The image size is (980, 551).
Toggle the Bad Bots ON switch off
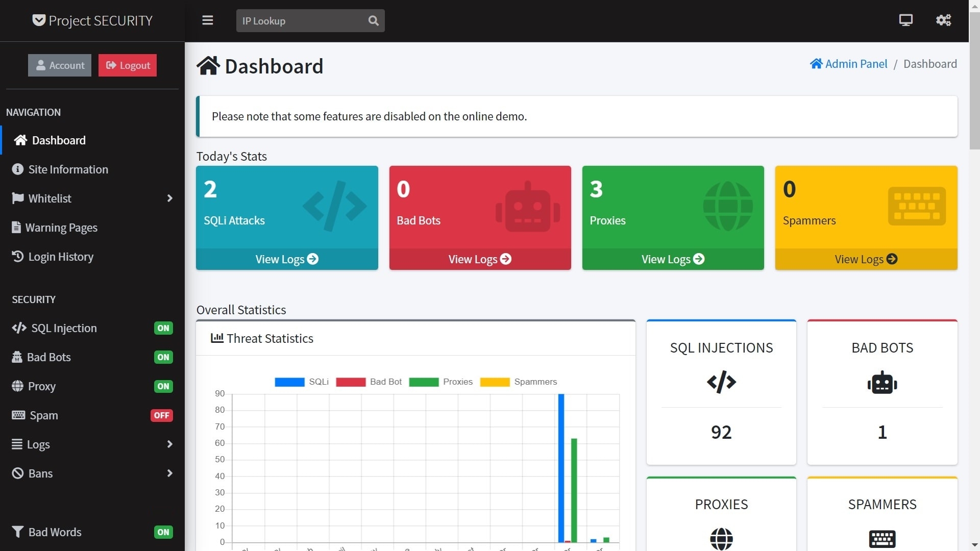[163, 357]
